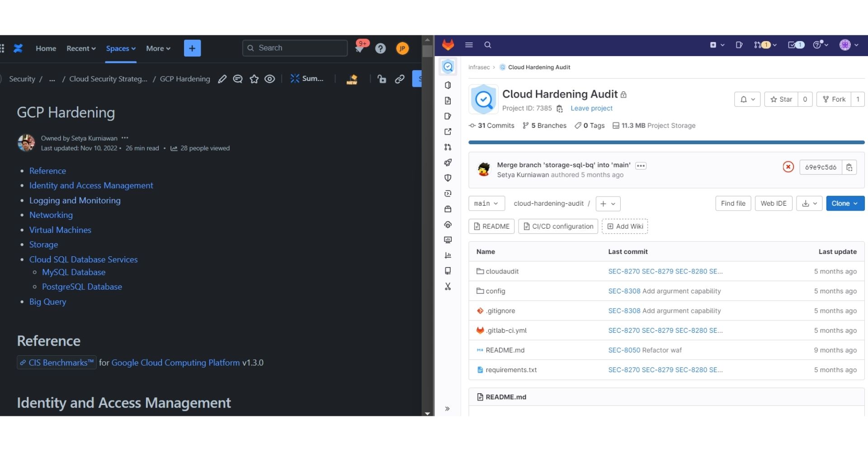868x452 pixels.
Task: Click the failed pipeline status icon
Action: click(788, 167)
